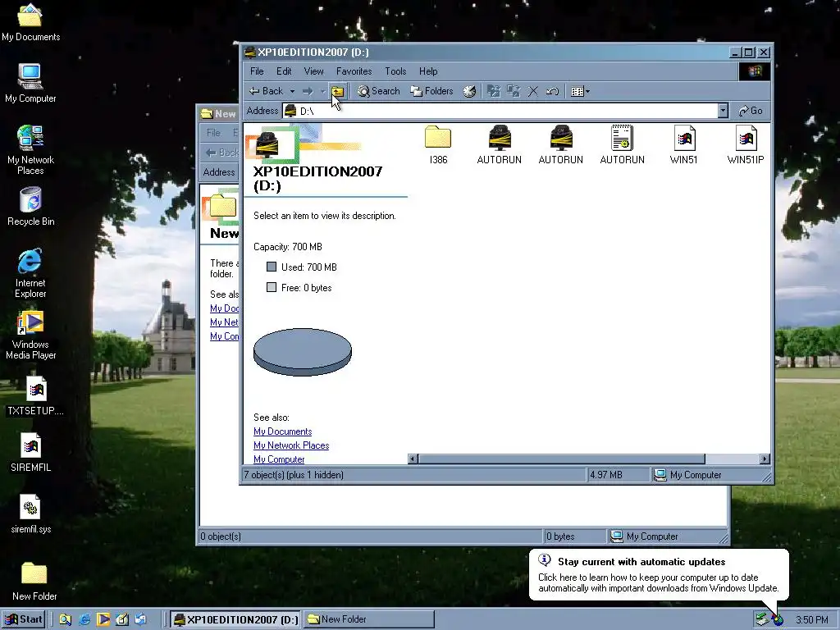Click the Back button in D: window
The height and width of the screenshot is (630, 840).
click(x=267, y=91)
